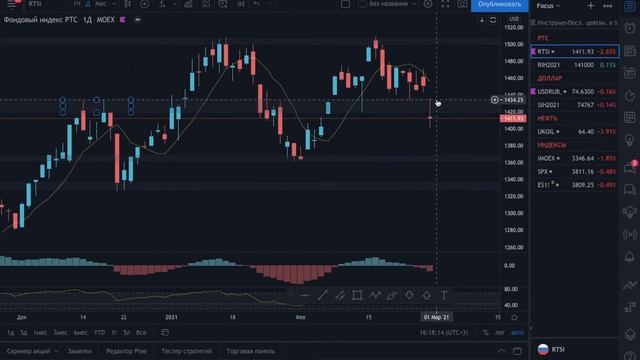Open the notifications bell icon in sidebar
The height and width of the screenshot is (360, 640).
630,257
